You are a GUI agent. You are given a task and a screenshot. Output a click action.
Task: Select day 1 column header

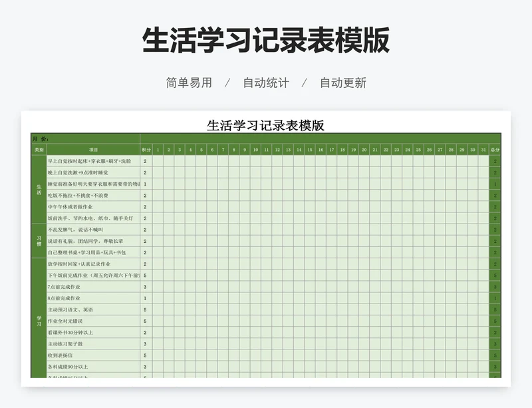158,150
